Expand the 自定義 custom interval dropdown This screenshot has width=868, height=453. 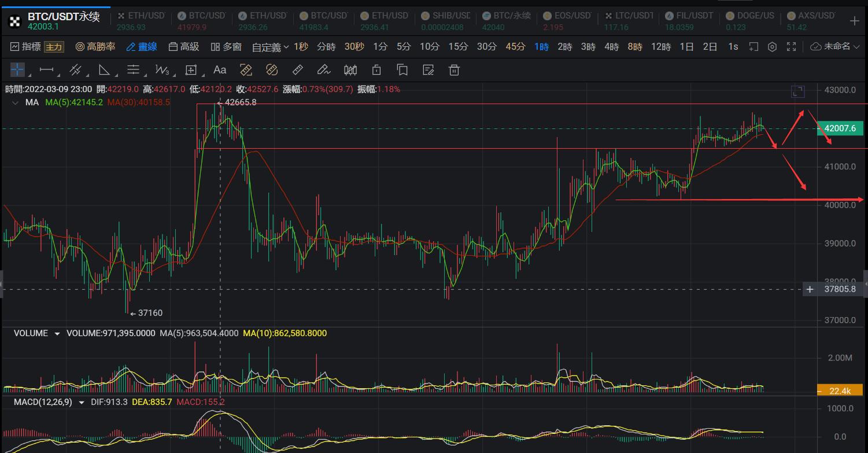[271, 47]
